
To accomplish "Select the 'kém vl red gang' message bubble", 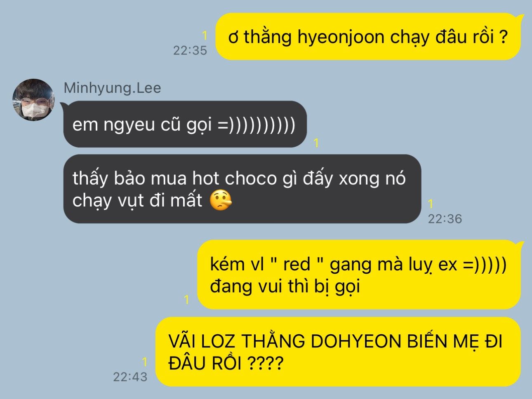I will coord(359,275).
